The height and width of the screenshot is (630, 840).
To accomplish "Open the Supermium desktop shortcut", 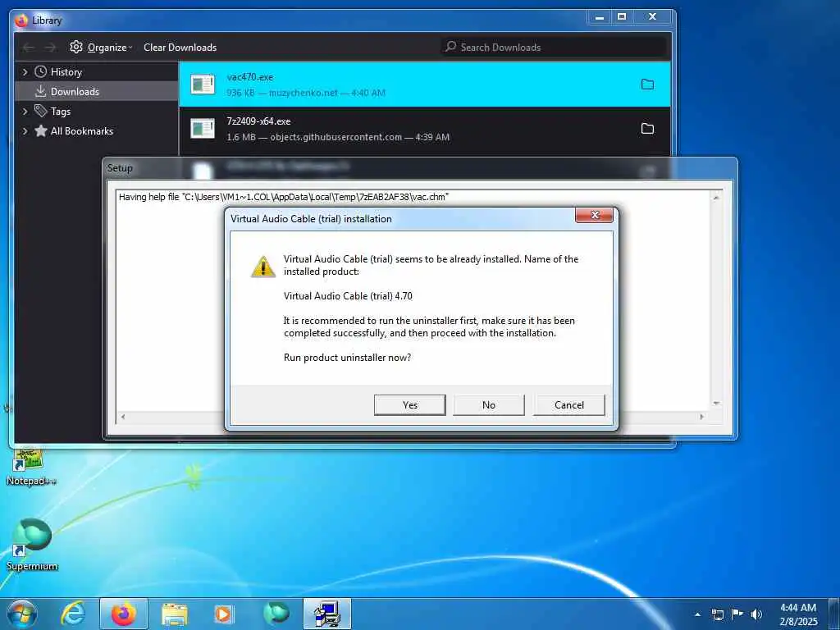I will coord(32,544).
